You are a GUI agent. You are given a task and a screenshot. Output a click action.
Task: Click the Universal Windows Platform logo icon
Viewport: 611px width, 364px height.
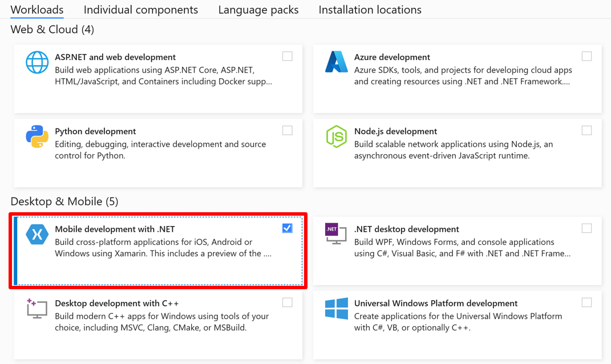pos(336,309)
